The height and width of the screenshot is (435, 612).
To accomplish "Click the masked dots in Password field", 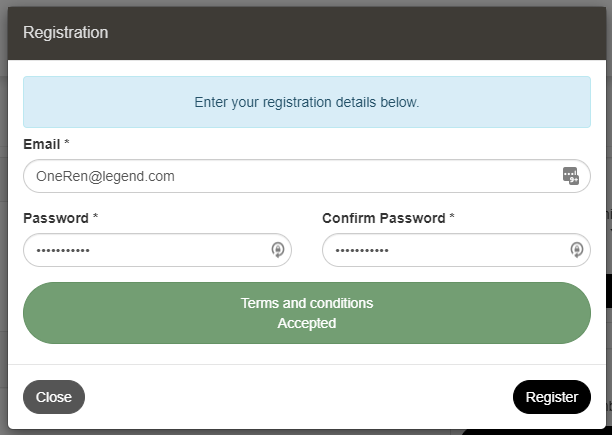I will click(x=63, y=250).
